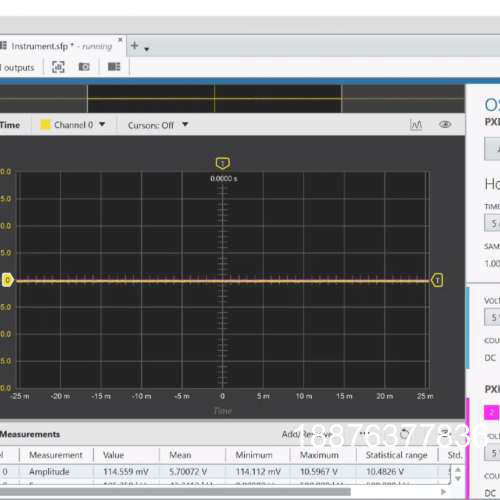
Task: Click the 114.559 mV value cell
Action: (x=126, y=472)
